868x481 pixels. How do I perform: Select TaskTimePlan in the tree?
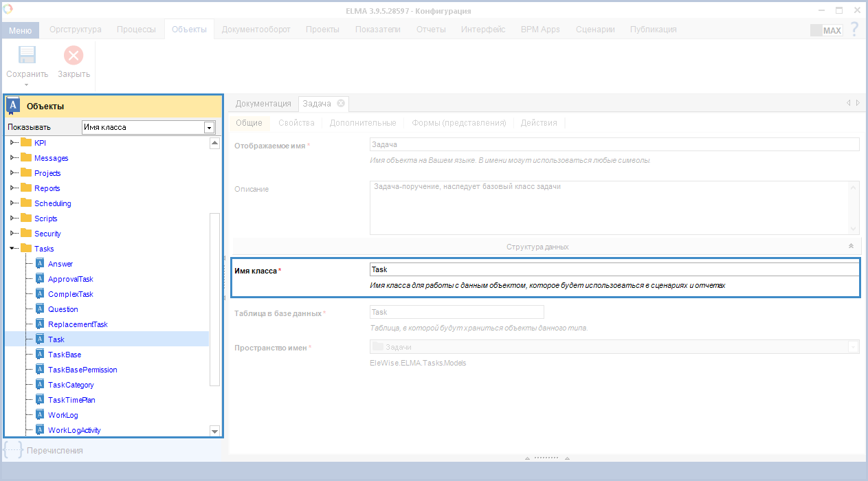click(x=71, y=400)
